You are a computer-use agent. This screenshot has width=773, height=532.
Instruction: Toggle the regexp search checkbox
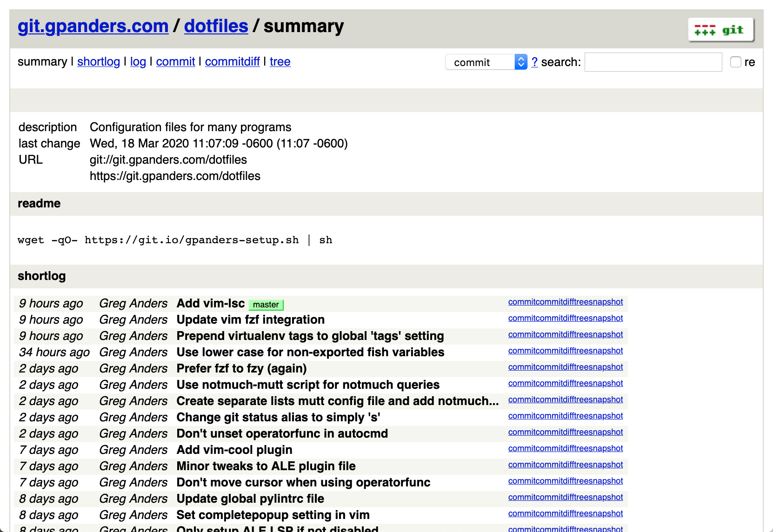(x=735, y=61)
